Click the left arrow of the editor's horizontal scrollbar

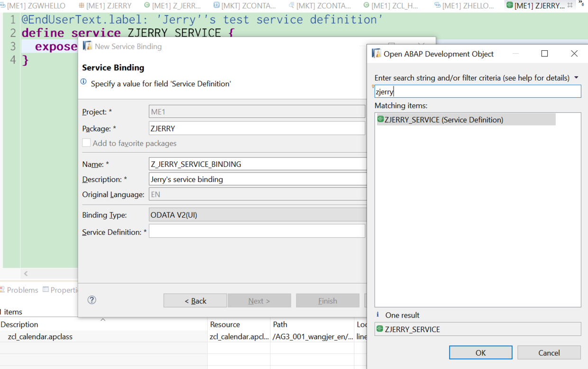point(26,273)
